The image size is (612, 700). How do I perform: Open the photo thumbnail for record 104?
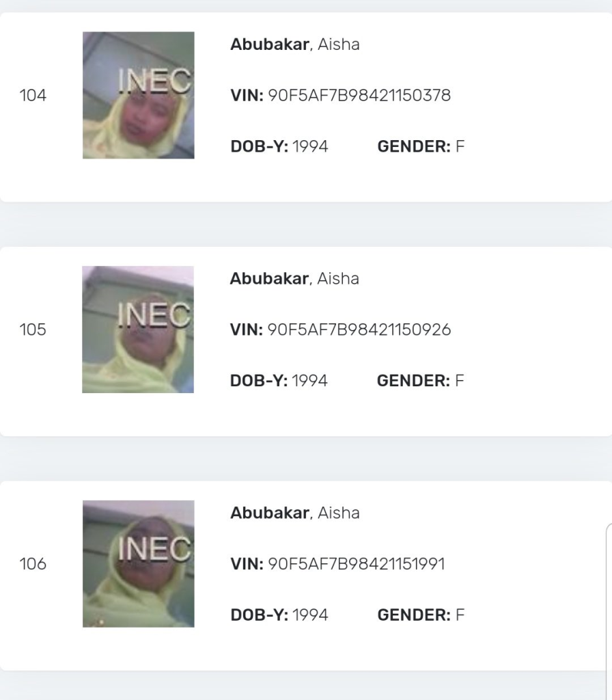coord(138,95)
